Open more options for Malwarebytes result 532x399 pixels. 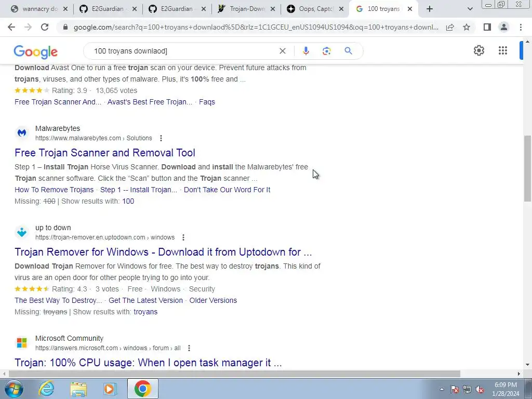click(161, 138)
